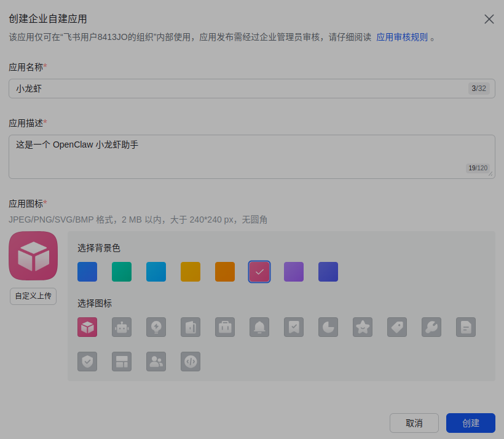
Task: Select the contacts people icon
Action: [x=156, y=362]
